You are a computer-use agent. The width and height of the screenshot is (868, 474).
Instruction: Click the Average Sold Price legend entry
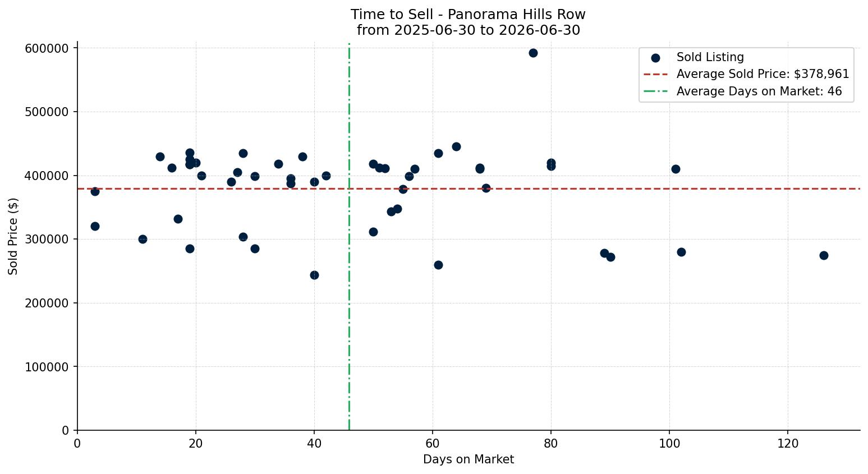(x=746, y=74)
